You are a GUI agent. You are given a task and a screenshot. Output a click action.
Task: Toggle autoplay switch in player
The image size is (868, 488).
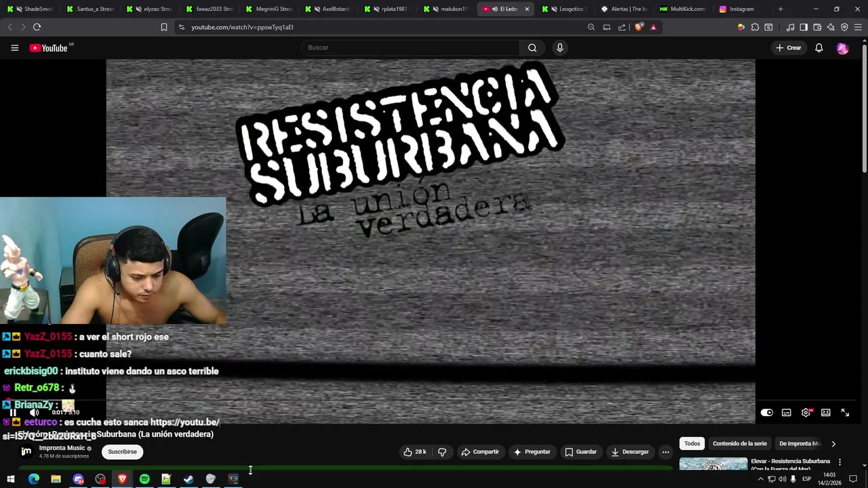[767, 412]
